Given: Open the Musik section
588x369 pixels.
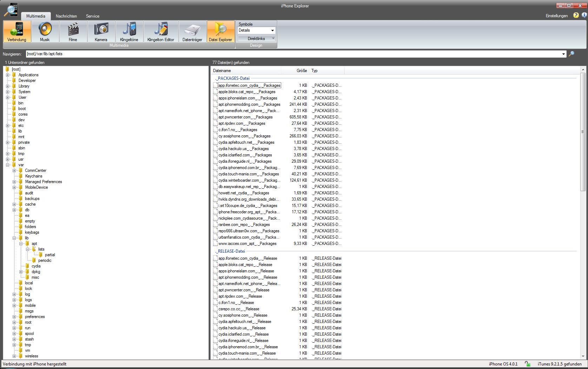Looking at the screenshot, I should tap(45, 32).
